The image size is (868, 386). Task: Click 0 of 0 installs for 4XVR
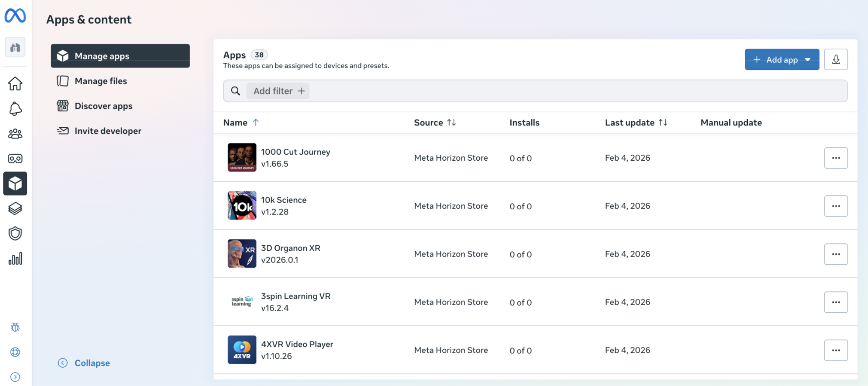[x=520, y=350]
